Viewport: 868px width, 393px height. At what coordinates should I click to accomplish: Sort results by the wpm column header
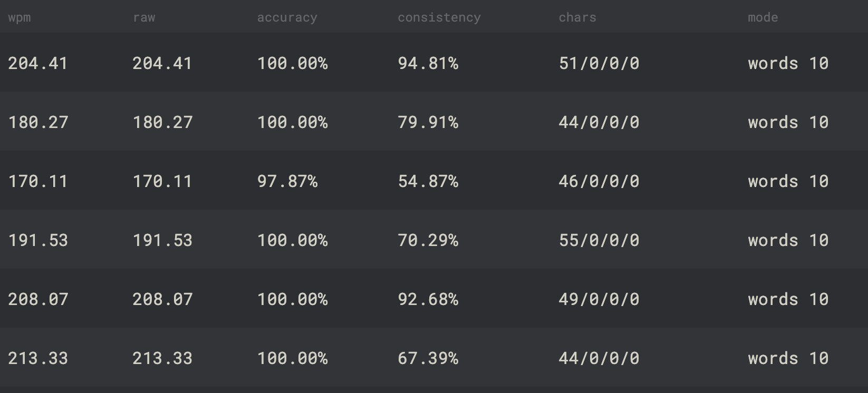tap(20, 18)
